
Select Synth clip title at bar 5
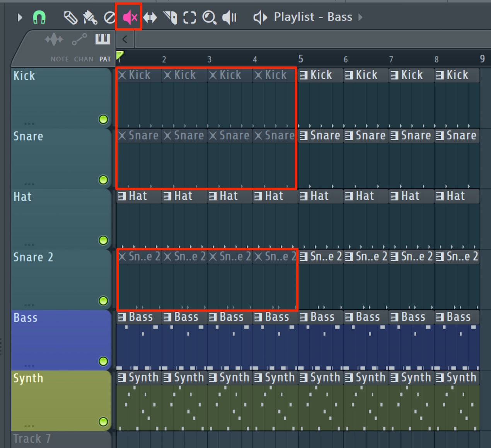click(x=325, y=378)
